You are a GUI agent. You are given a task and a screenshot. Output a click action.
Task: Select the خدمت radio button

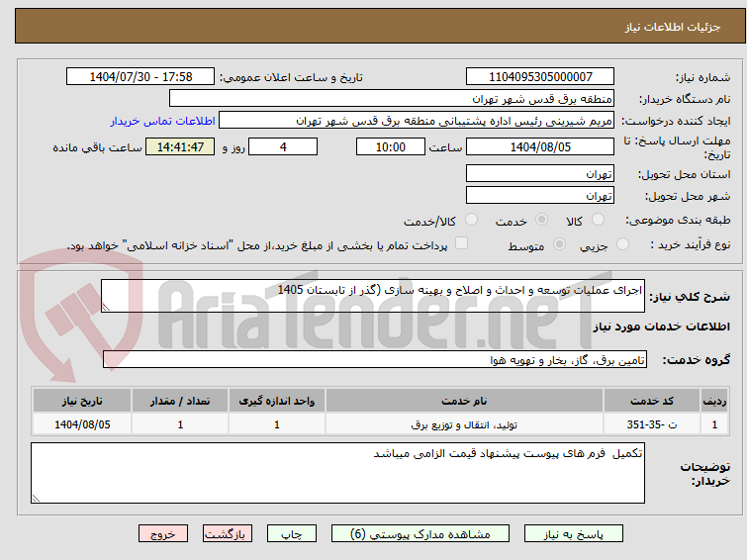pos(541,220)
